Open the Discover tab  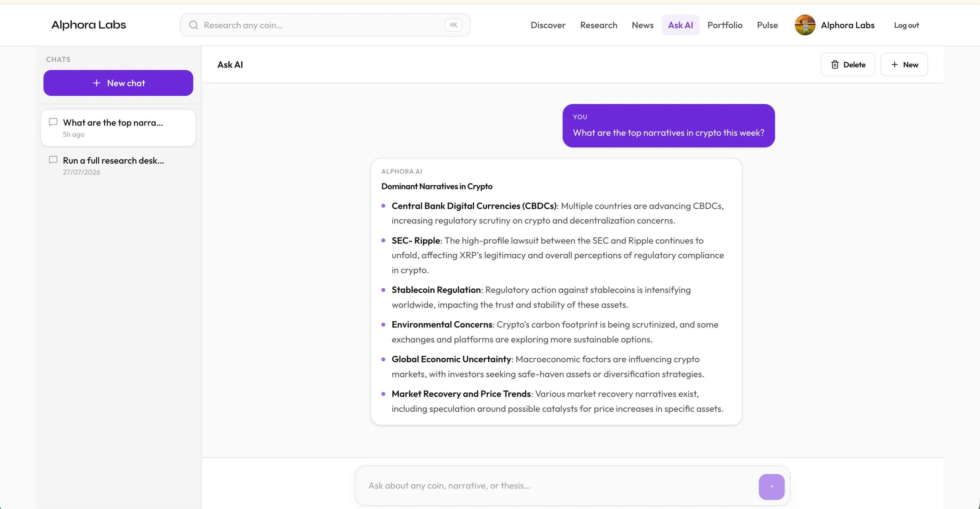(548, 25)
